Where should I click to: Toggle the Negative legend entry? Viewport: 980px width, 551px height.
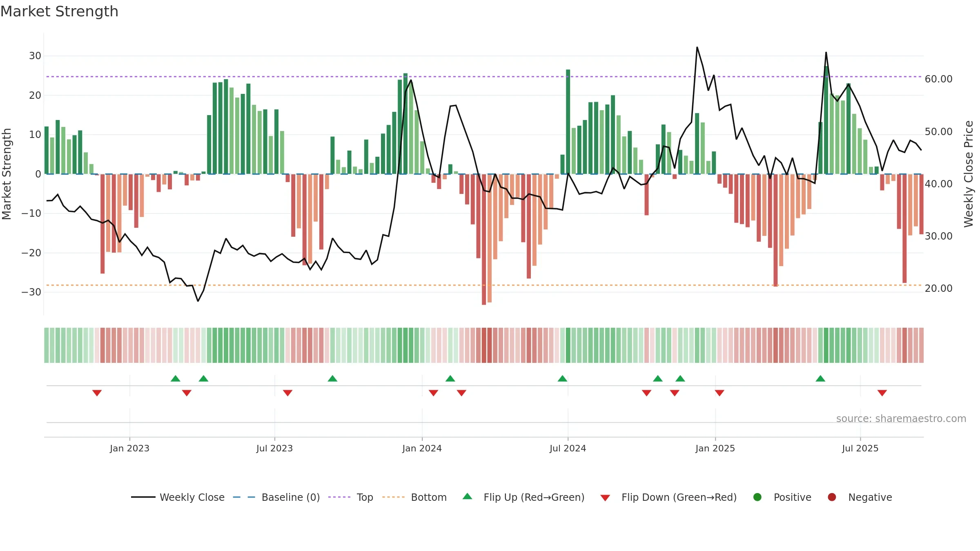tap(860, 497)
